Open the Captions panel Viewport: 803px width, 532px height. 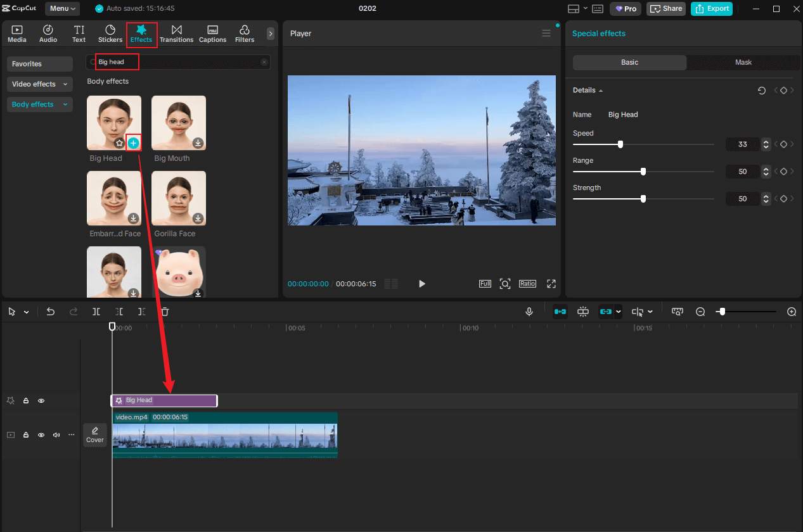[x=212, y=34]
